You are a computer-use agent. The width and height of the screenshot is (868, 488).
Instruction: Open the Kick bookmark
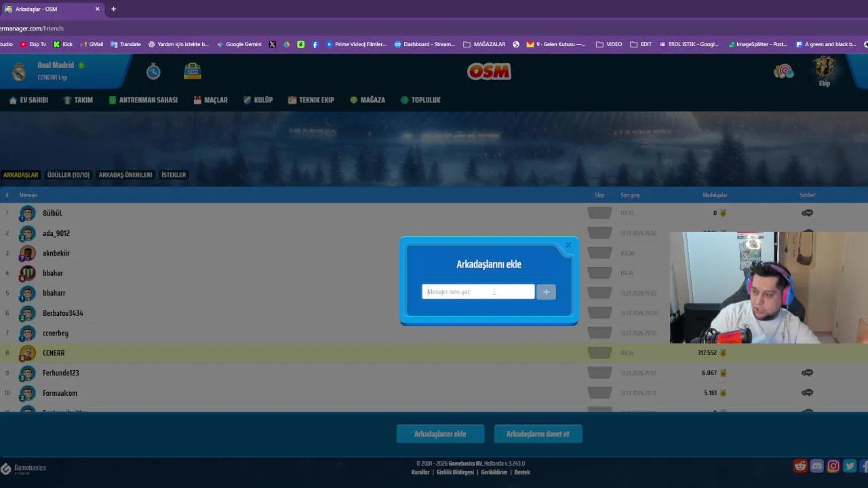tap(62, 44)
